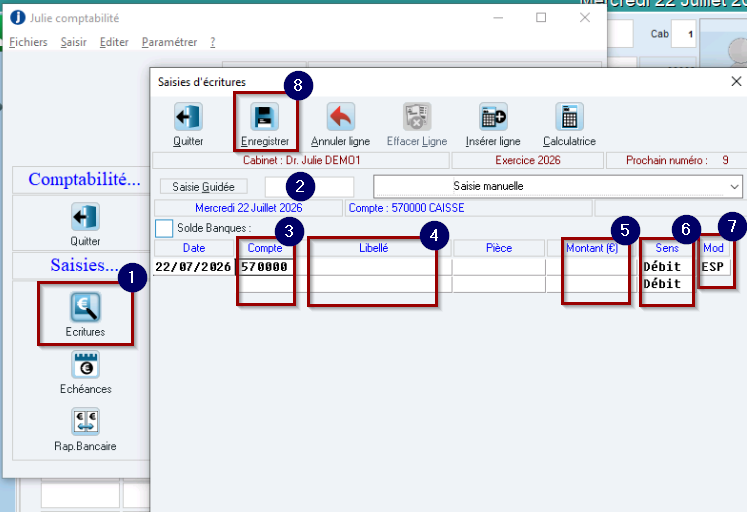Click the Julie comptabilité app logo

tap(18, 18)
